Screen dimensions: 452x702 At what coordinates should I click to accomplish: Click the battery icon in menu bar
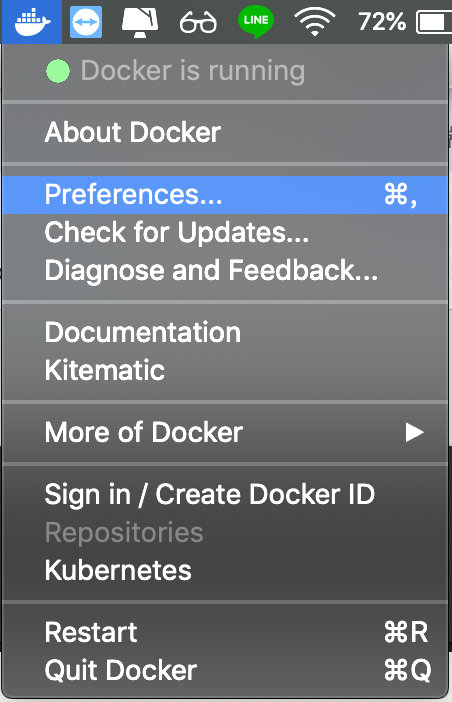tap(434, 22)
